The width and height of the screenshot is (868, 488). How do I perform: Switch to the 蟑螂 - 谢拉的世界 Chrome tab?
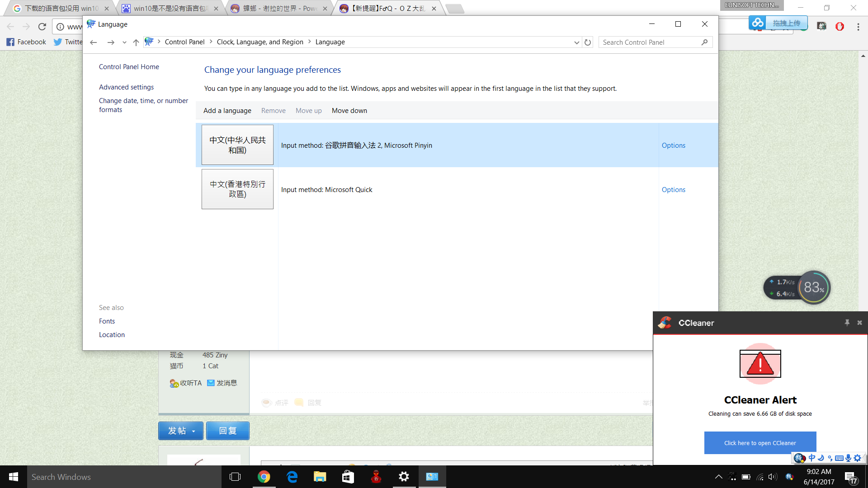[279, 8]
